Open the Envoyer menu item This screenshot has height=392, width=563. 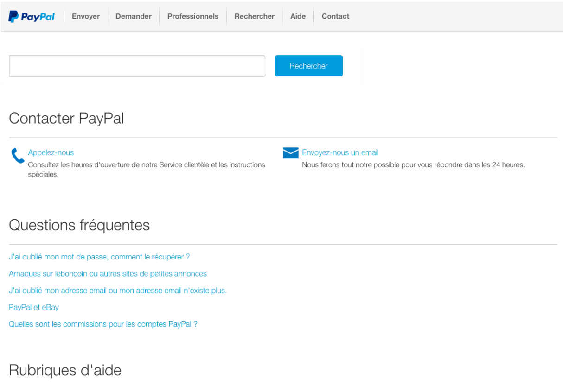(85, 16)
